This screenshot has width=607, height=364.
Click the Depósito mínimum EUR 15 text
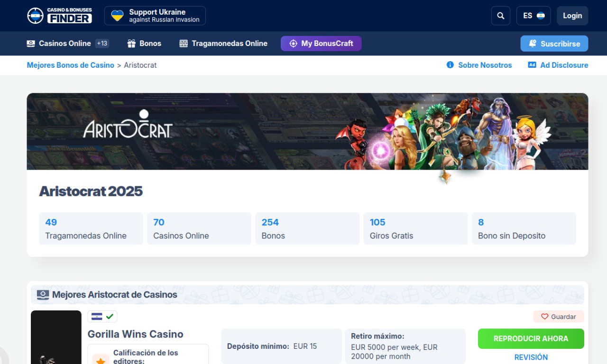(x=272, y=346)
